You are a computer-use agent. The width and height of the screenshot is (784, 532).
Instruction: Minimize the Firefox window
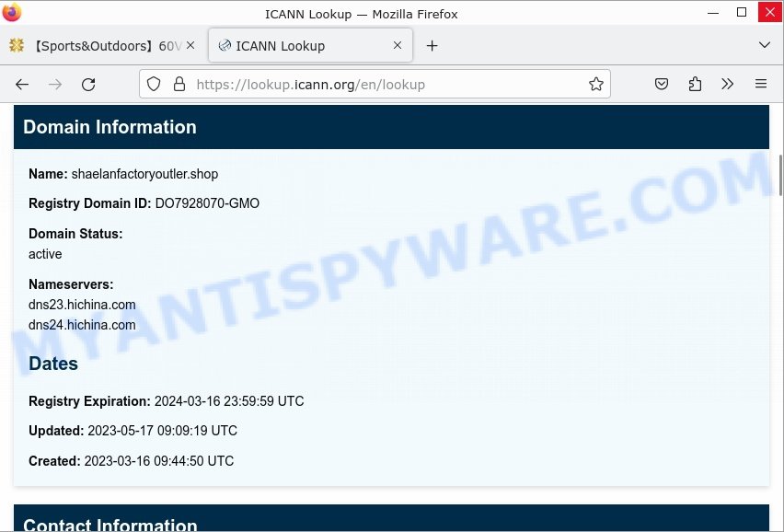(x=713, y=13)
